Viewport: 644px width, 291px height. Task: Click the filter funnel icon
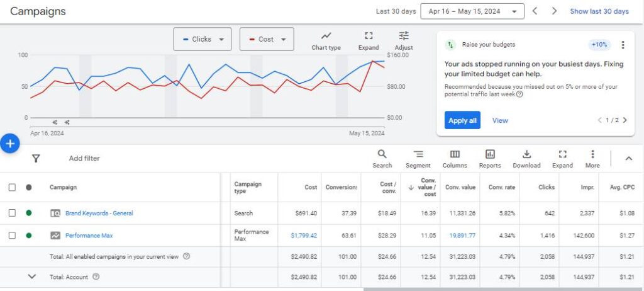click(x=36, y=159)
